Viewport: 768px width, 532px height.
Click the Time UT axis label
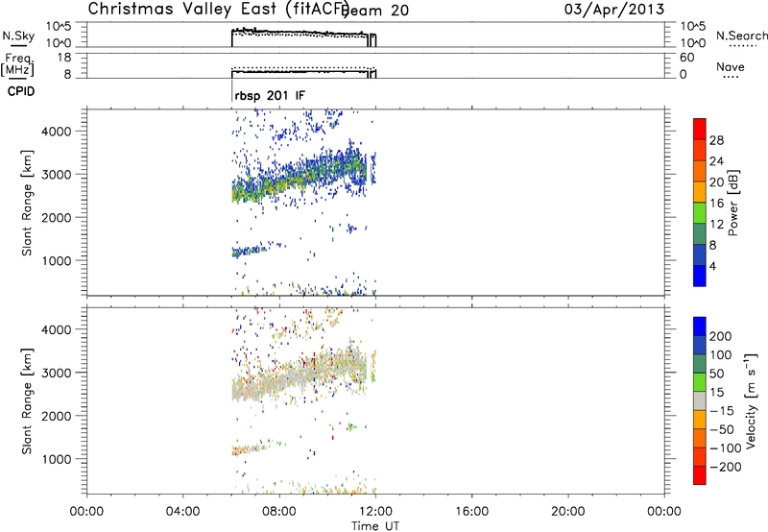point(375,525)
